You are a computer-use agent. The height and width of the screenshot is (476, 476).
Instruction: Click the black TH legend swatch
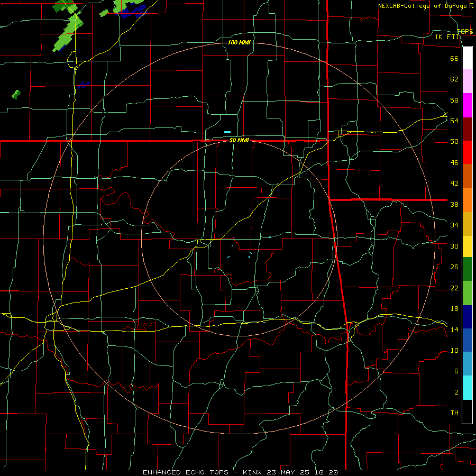(x=467, y=411)
